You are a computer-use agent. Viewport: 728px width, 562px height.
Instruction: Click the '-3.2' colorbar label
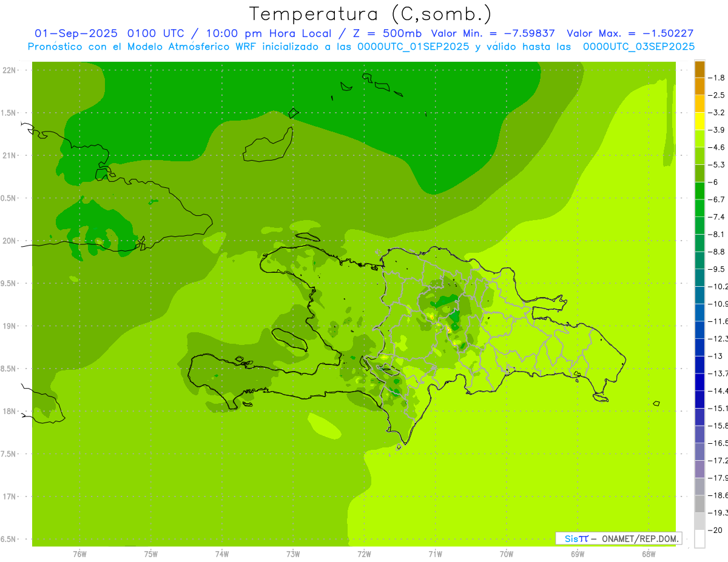(x=718, y=113)
